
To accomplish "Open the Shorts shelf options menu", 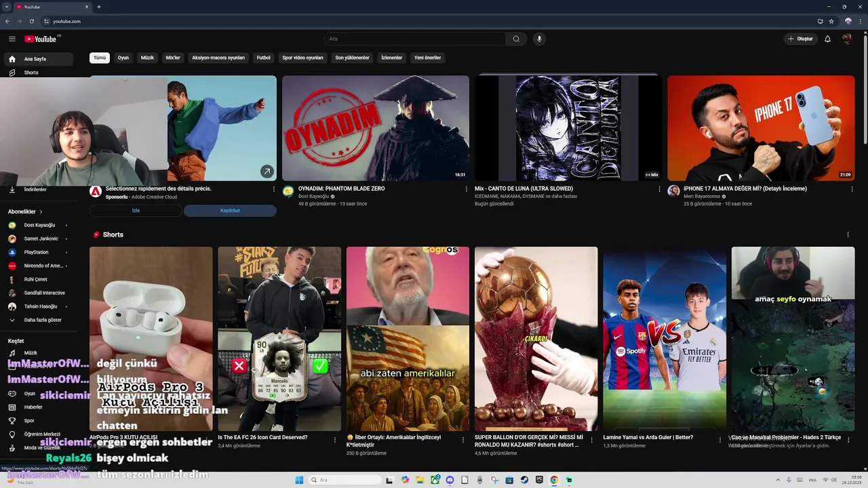I will (x=848, y=235).
